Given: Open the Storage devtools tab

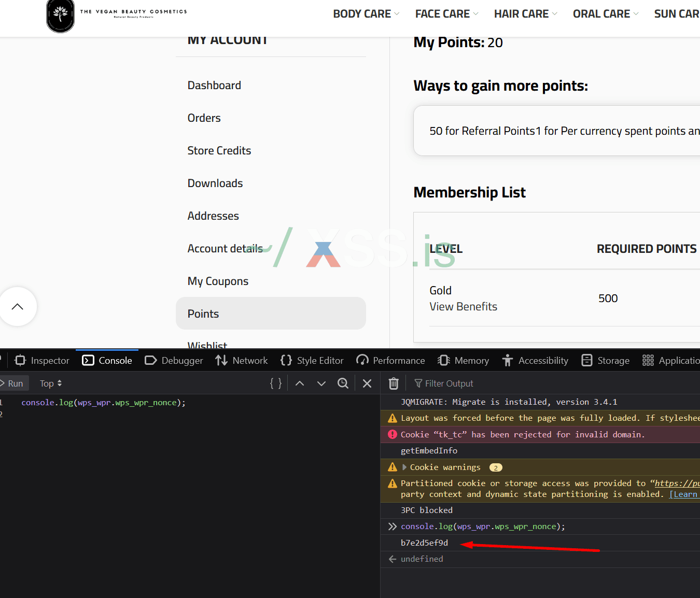Looking at the screenshot, I should (606, 361).
